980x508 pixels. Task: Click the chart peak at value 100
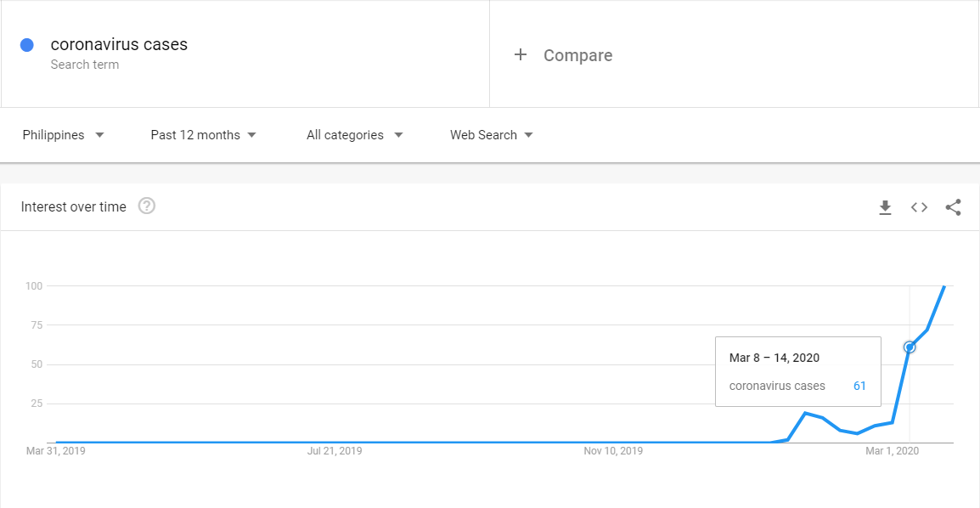click(x=944, y=286)
